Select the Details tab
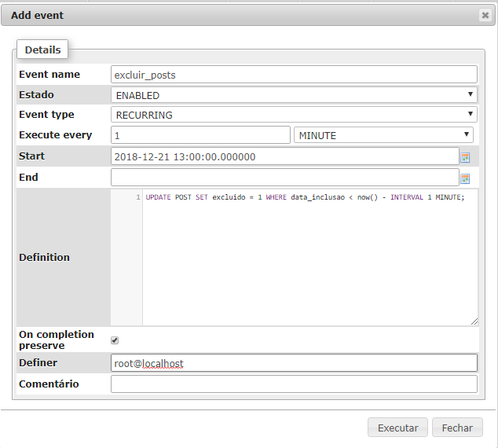 coord(42,50)
